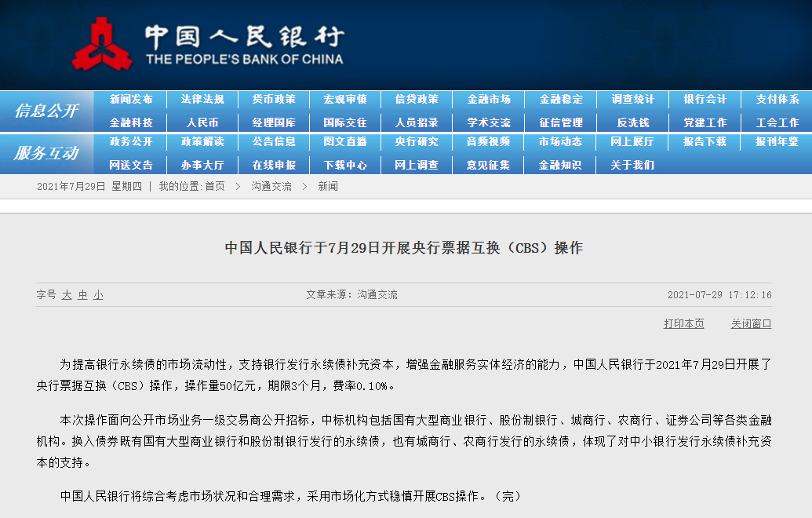
Task: Open 新闻 breadcrumb link
Action: 328,187
